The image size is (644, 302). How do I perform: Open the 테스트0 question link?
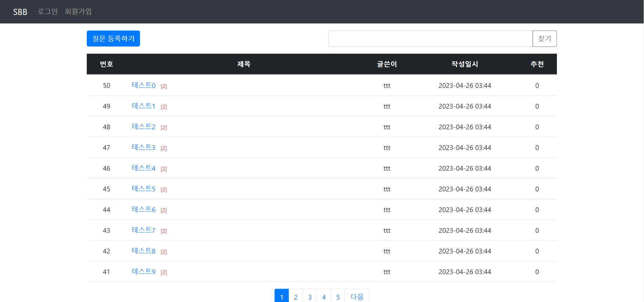point(144,85)
